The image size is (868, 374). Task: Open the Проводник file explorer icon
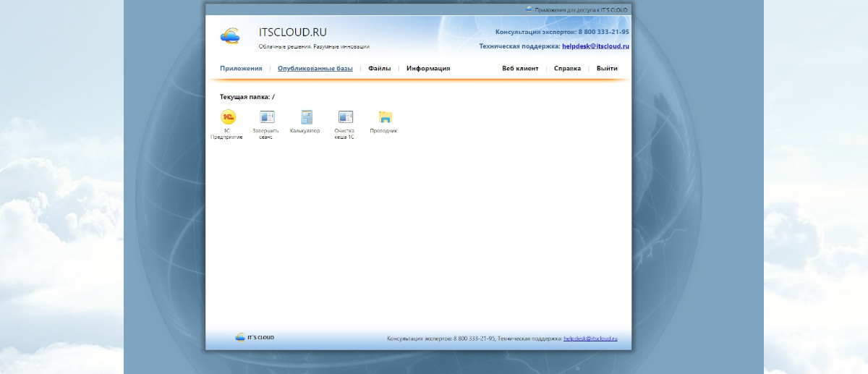385,117
